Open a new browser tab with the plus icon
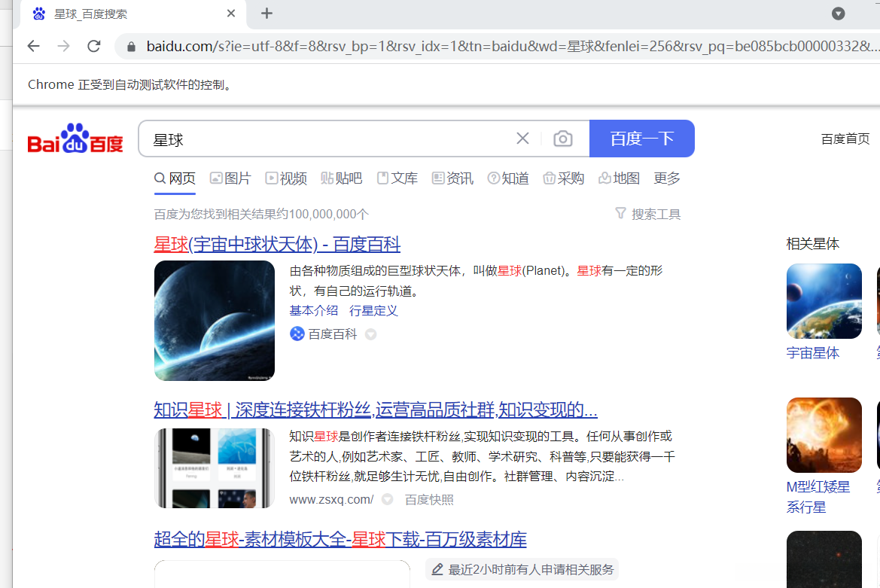This screenshot has height=588, width=880. click(267, 13)
